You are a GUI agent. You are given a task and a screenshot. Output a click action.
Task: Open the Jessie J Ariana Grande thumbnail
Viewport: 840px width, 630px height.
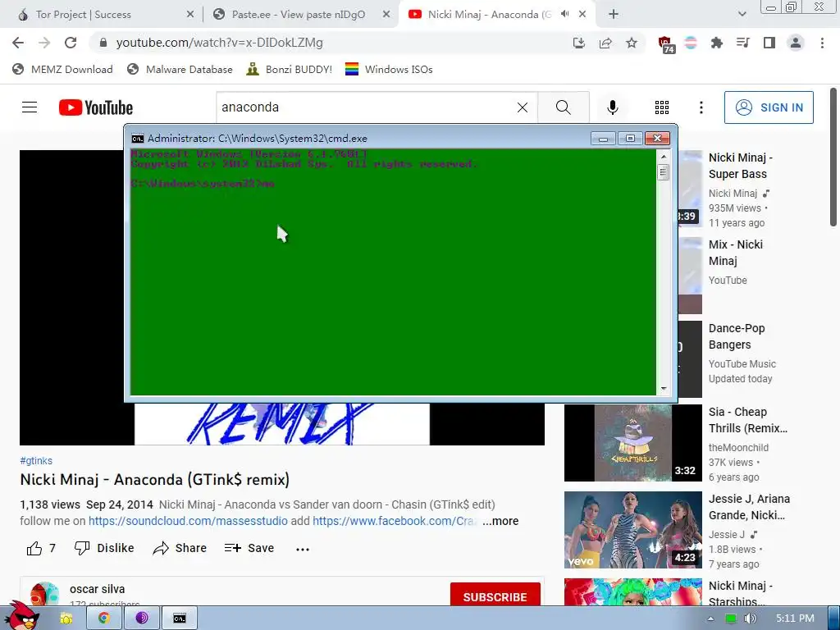coord(632,530)
